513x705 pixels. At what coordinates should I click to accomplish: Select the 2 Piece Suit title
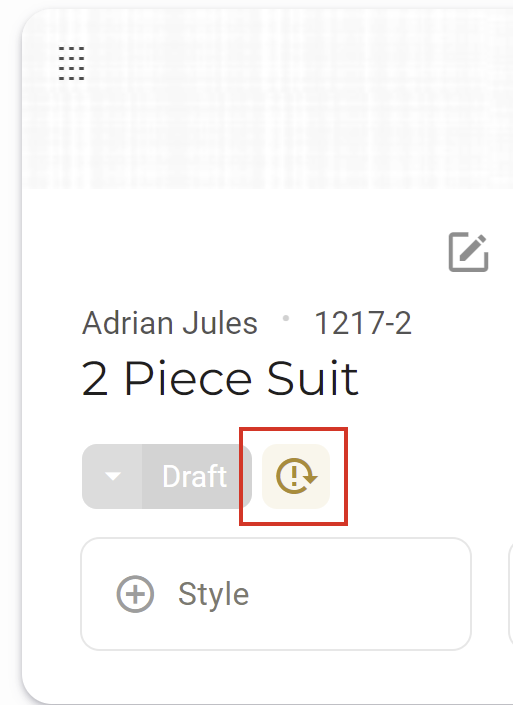click(220, 379)
